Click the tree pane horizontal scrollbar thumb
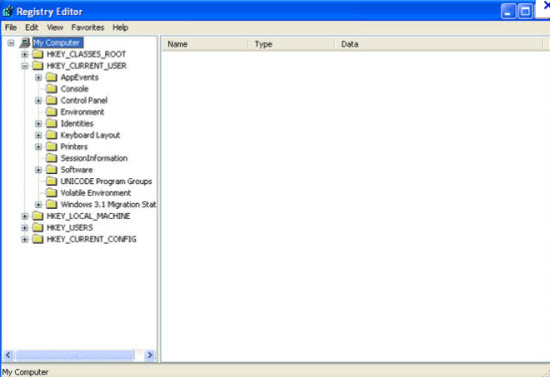The width and height of the screenshot is (550, 377). (x=75, y=355)
